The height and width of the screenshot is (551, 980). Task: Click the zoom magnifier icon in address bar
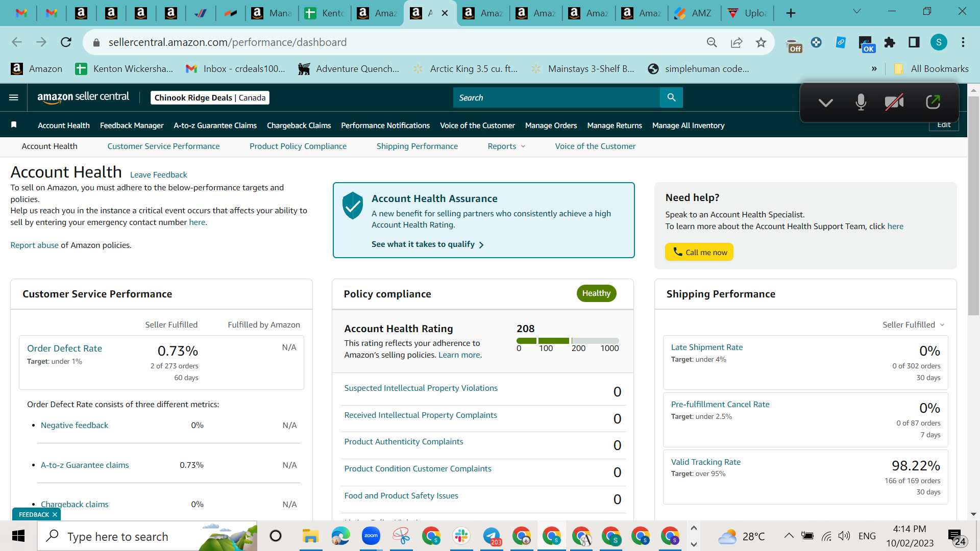[712, 42]
